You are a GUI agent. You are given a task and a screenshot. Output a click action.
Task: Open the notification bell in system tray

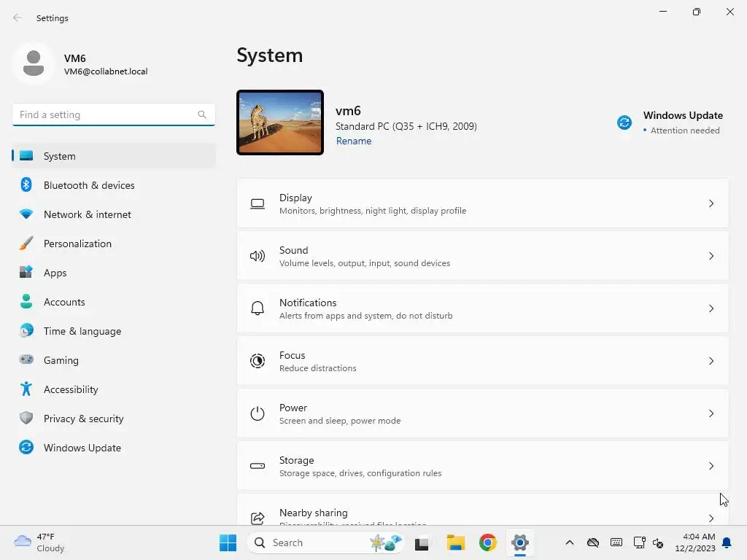727,542
